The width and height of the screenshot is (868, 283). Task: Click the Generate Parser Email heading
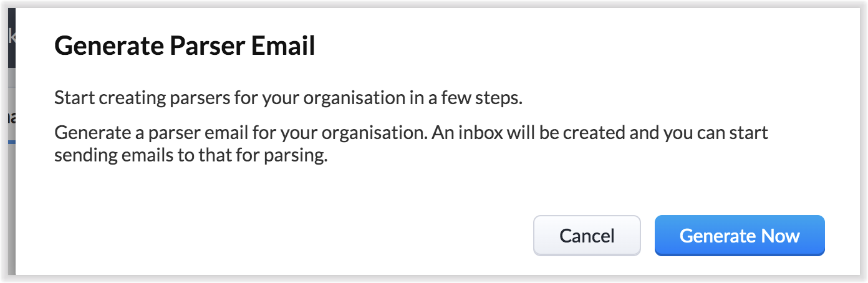(185, 46)
